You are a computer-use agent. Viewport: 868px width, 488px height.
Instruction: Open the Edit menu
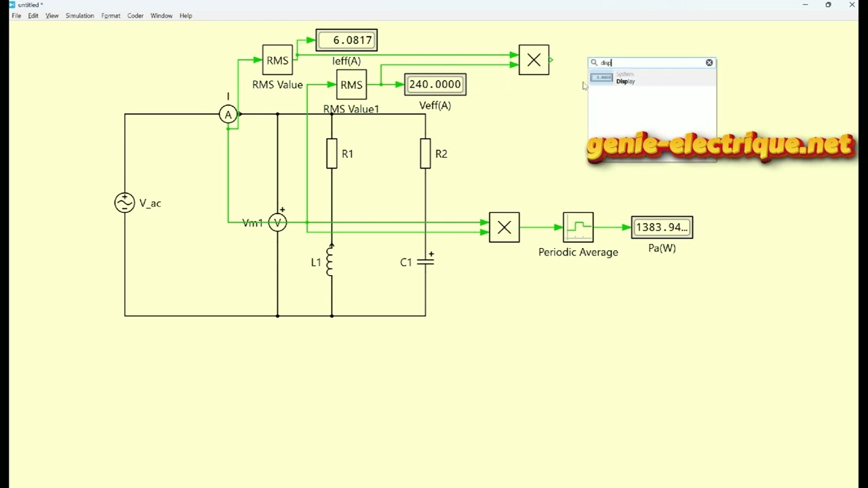(33, 16)
